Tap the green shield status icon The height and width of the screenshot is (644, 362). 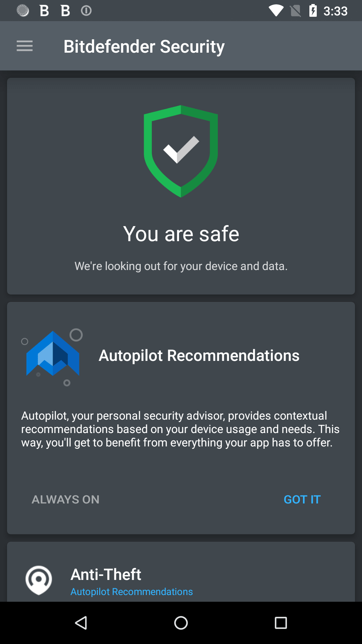(181, 151)
